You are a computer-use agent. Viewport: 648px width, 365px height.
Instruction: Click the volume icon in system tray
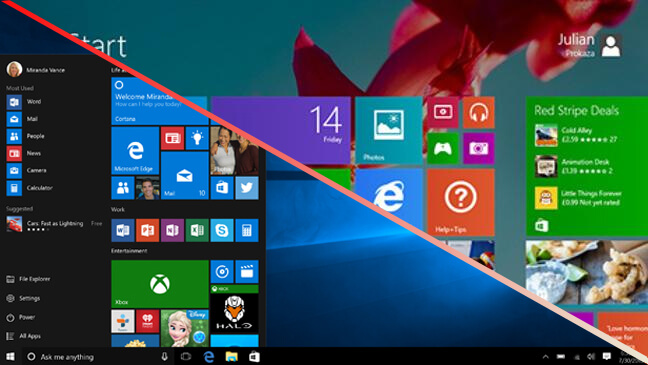pyautogui.click(x=591, y=357)
